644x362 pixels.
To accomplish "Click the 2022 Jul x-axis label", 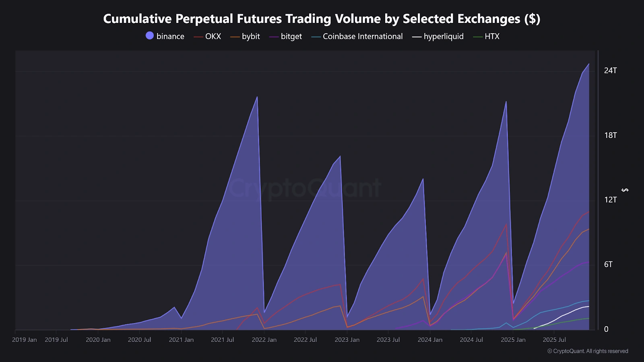I will tap(305, 340).
